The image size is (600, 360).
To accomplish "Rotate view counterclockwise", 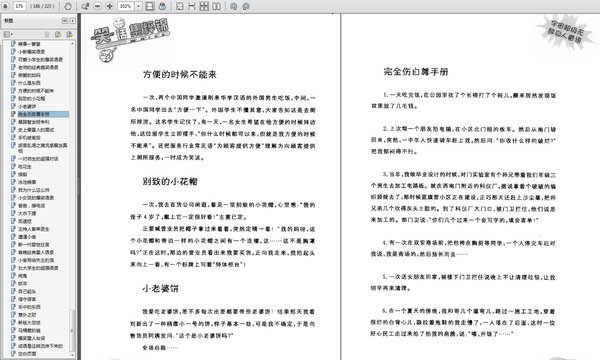I will pyautogui.click(x=234, y=6).
